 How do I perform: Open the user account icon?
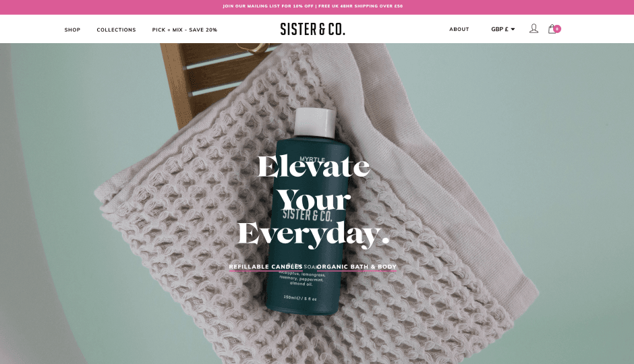click(534, 29)
